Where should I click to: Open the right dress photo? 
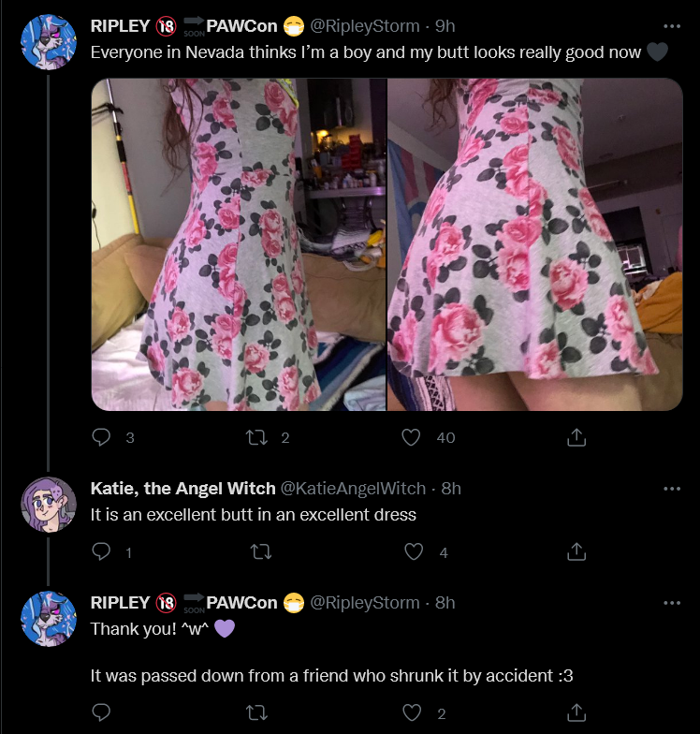point(535,244)
